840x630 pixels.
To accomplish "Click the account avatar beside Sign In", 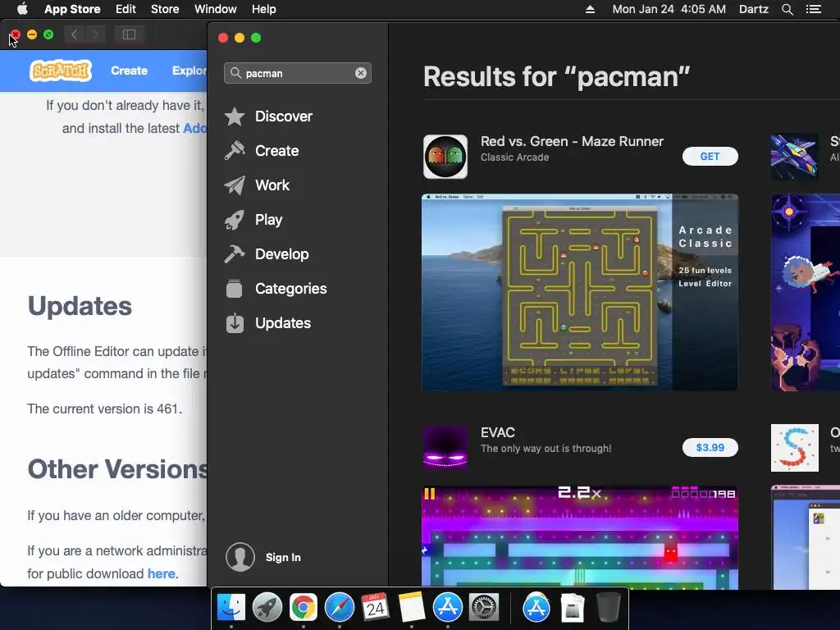I will [240, 557].
